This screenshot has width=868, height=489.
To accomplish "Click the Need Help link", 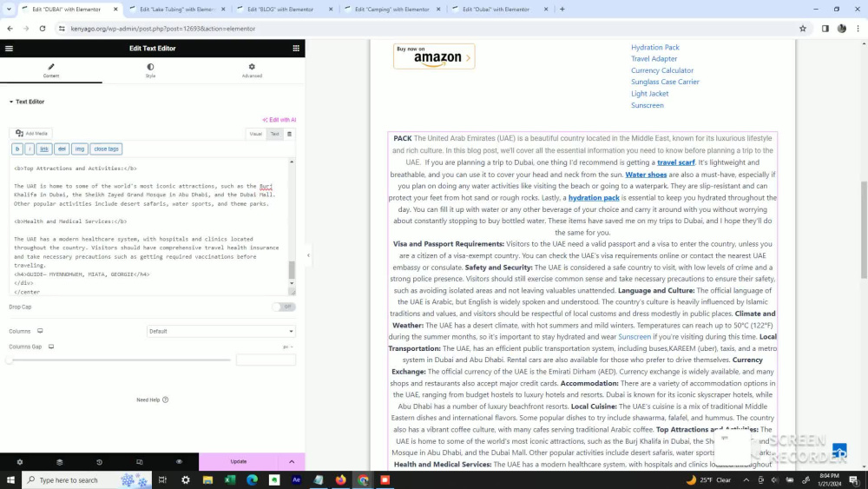I will click(152, 400).
